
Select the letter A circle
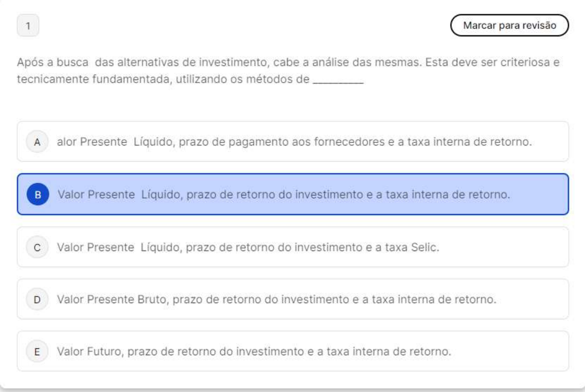click(x=37, y=142)
